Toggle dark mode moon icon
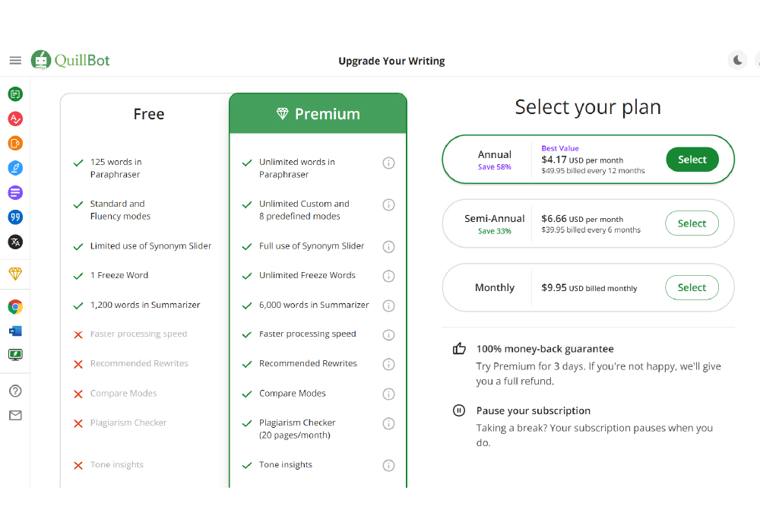 coord(737,60)
